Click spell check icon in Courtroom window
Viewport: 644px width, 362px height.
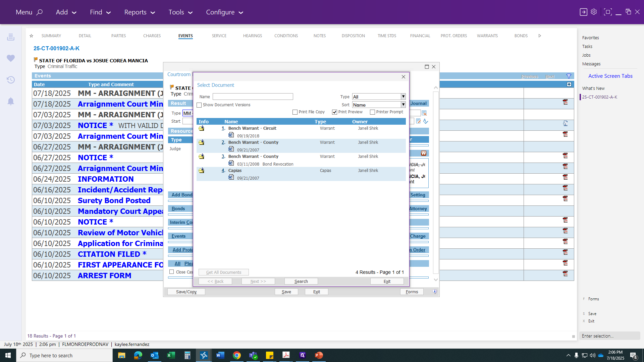click(x=426, y=121)
